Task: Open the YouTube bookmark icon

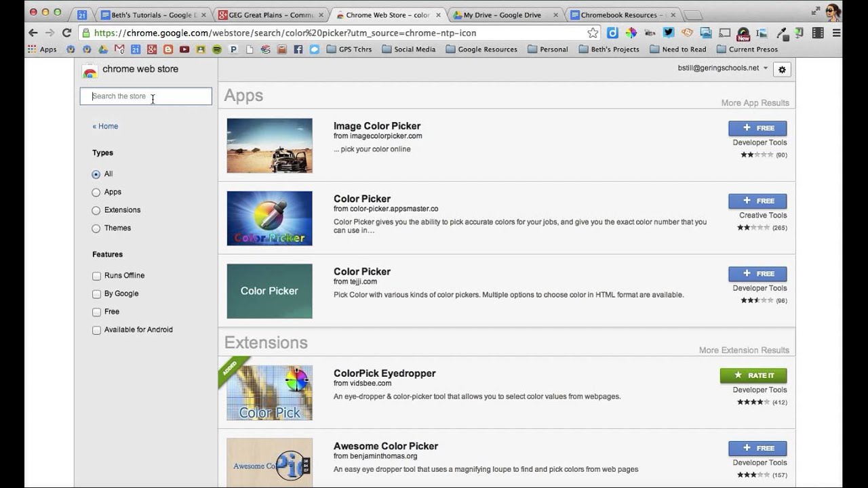Action: coord(184,49)
